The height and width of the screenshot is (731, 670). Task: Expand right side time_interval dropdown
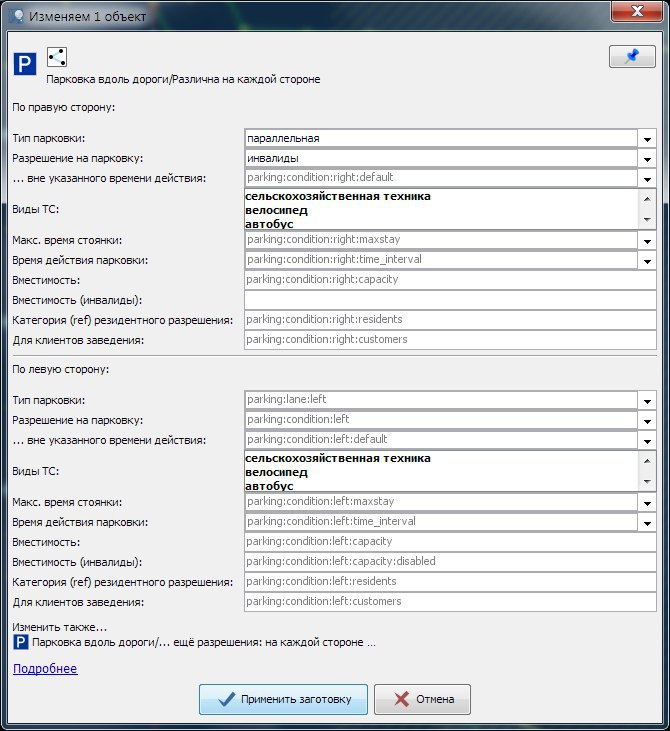point(647,261)
